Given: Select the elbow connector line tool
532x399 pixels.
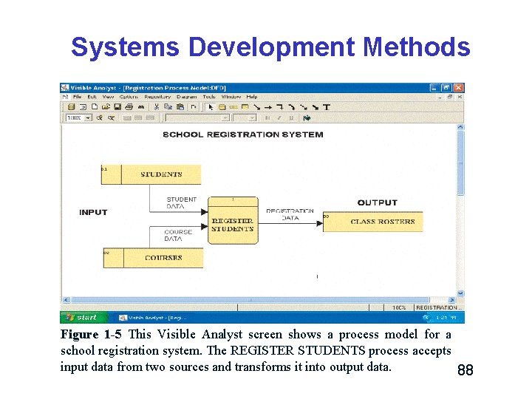Looking at the screenshot, I should click(x=280, y=107).
